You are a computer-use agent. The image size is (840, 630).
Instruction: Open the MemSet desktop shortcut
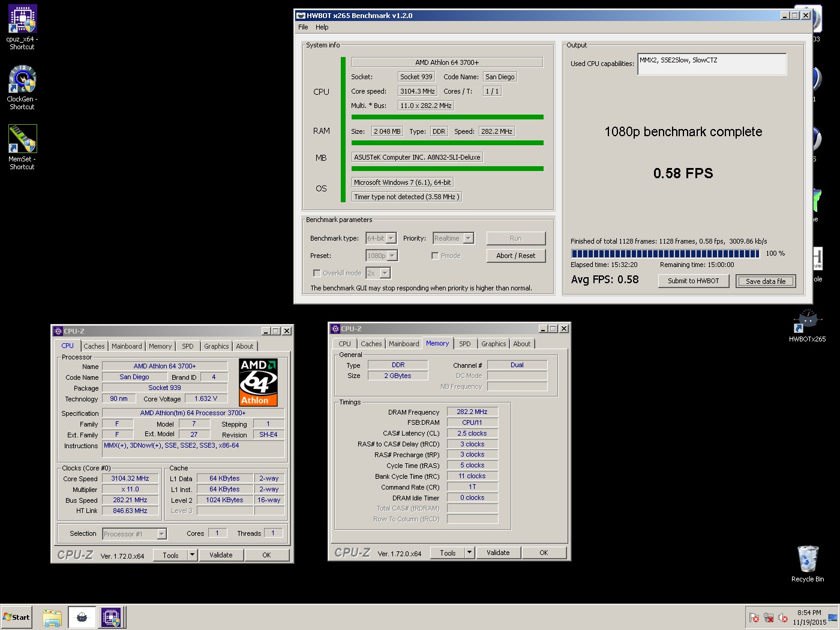pos(22,147)
